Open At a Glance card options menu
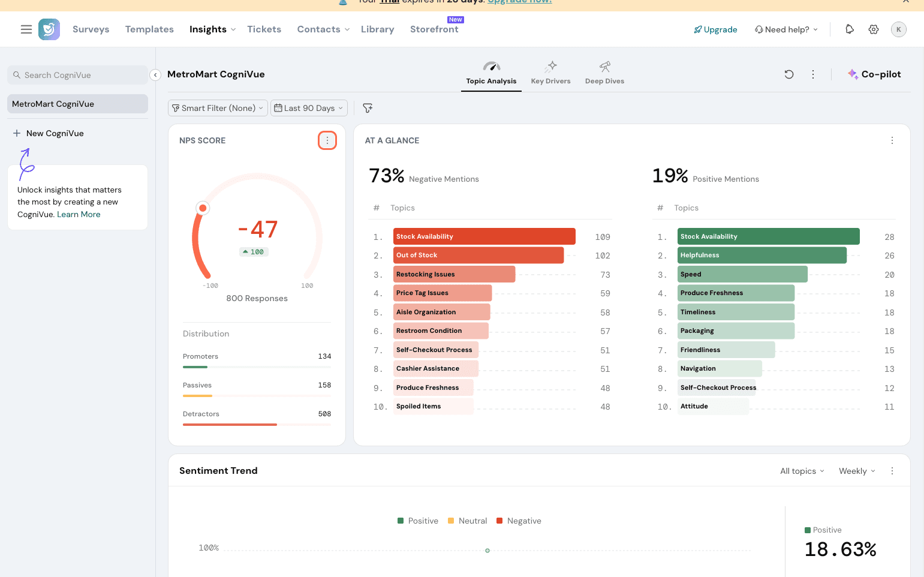The width and height of the screenshot is (924, 577). point(892,140)
